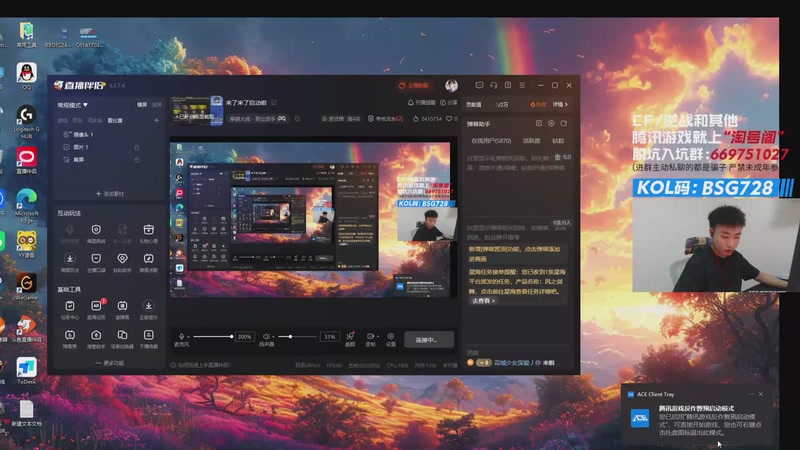Open the microphone device dropdown arrow

point(188,337)
